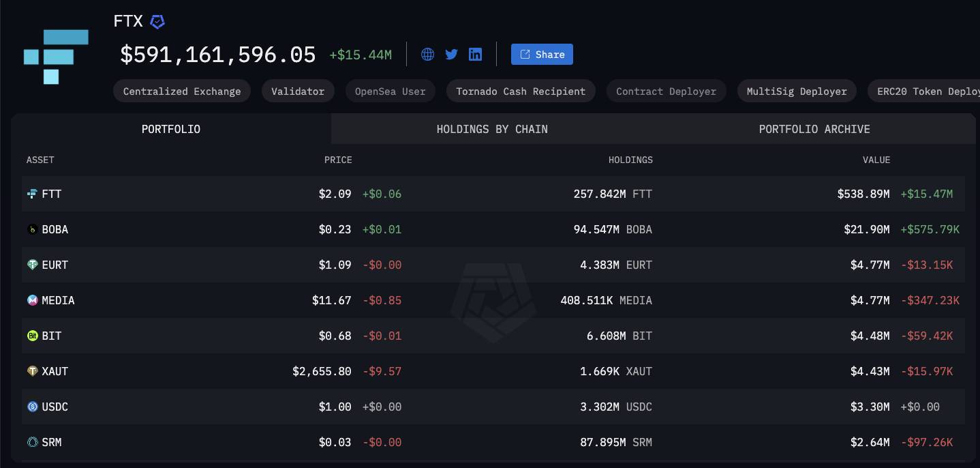Image resolution: width=980 pixels, height=468 pixels.
Task: Sort by the HOLDINGS column header
Action: point(630,160)
